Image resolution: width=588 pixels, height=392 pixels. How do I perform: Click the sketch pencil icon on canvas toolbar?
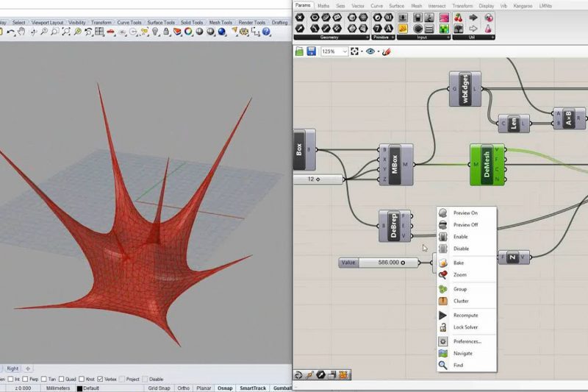point(387,51)
